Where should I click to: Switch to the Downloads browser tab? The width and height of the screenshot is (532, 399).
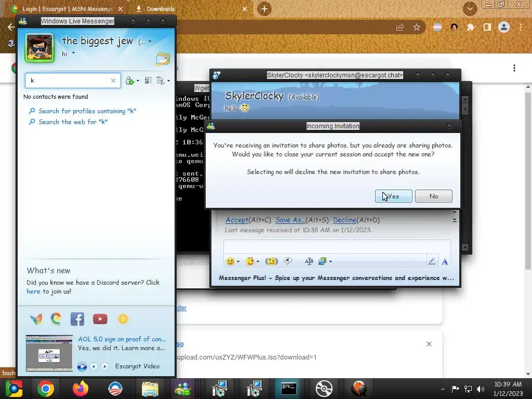tap(161, 9)
